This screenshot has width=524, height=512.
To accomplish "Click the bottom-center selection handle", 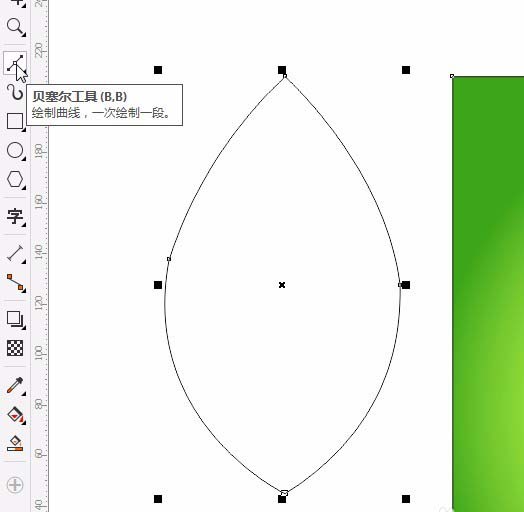I will click(x=282, y=499).
